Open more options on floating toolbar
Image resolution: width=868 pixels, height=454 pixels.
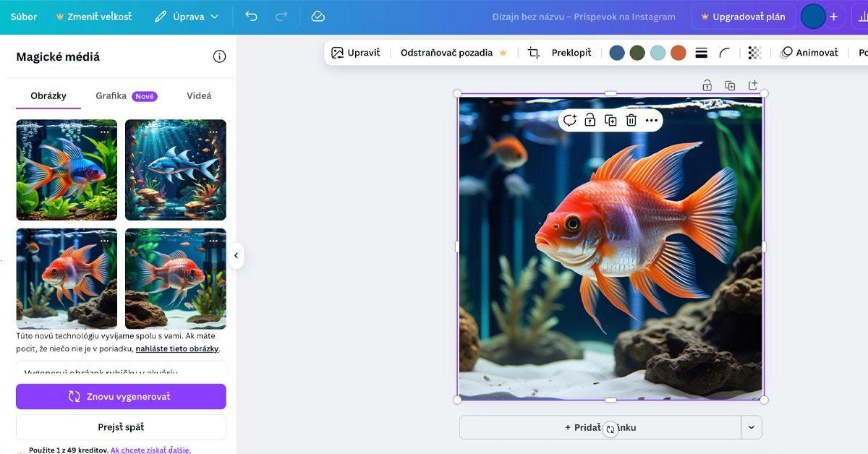pyautogui.click(x=652, y=120)
